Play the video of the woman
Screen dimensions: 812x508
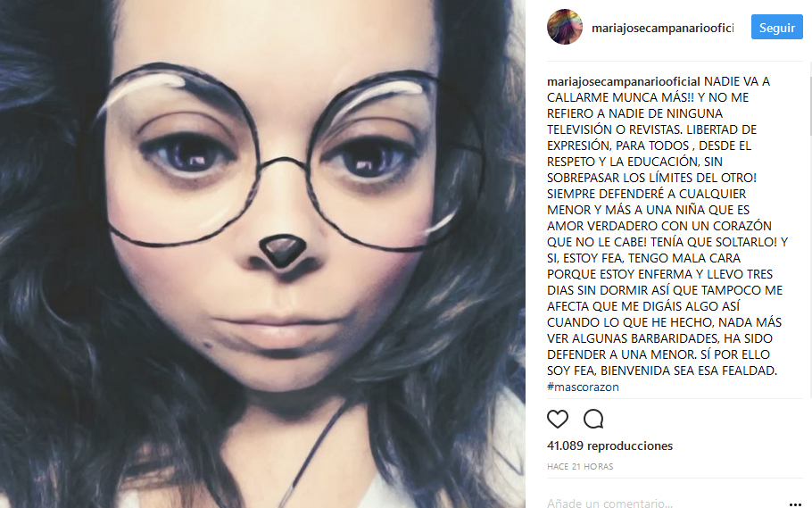pos(262,254)
